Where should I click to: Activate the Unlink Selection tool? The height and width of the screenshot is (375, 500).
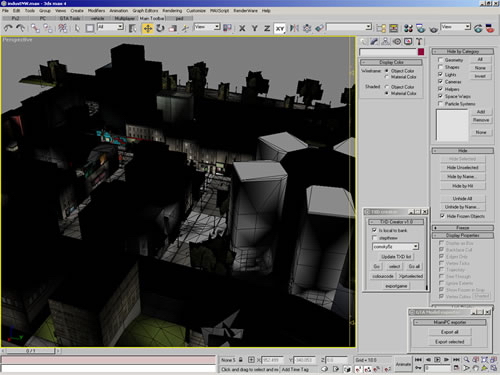[48, 28]
